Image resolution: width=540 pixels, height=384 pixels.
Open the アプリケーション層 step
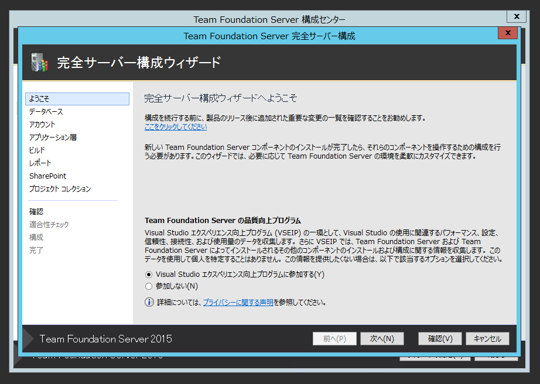pos(53,137)
